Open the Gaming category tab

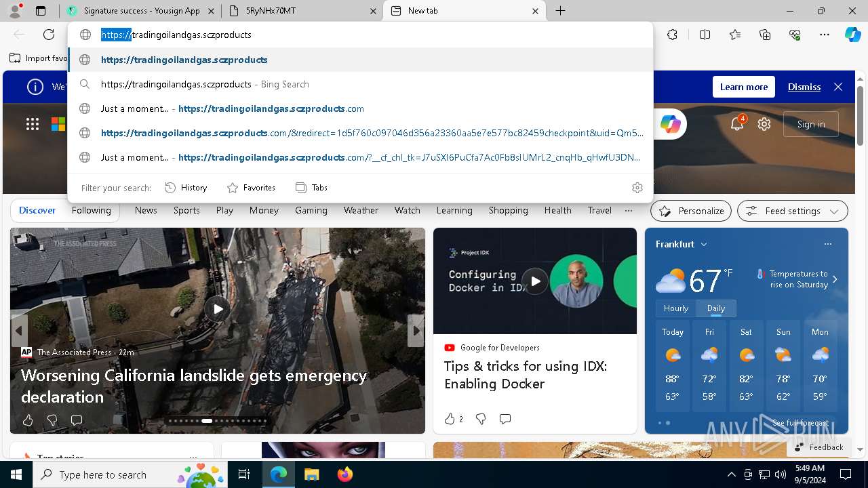click(x=311, y=210)
